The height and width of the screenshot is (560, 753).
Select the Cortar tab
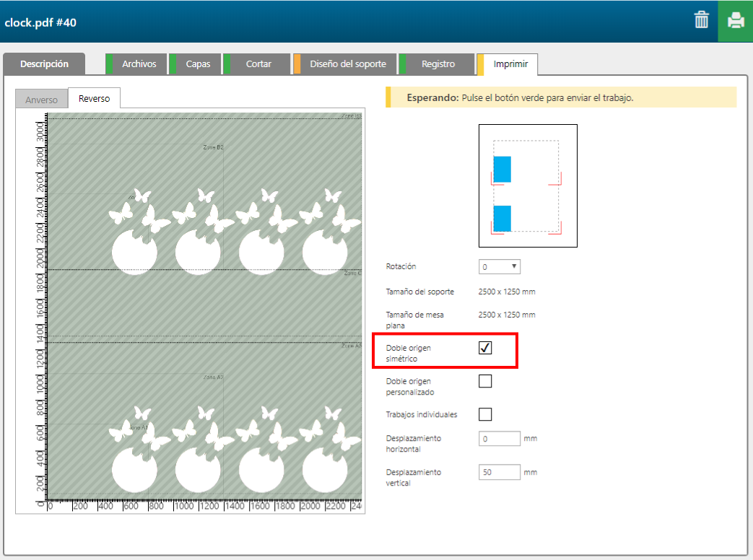click(x=258, y=64)
